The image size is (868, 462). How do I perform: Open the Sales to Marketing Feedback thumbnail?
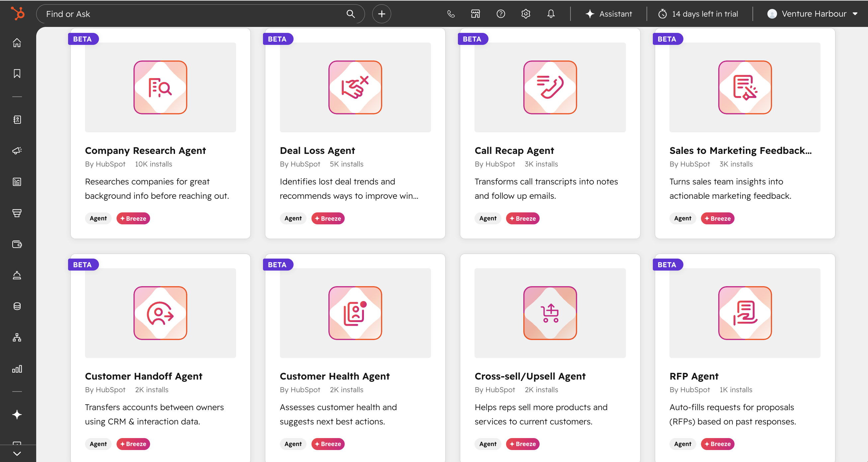[745, 87]
